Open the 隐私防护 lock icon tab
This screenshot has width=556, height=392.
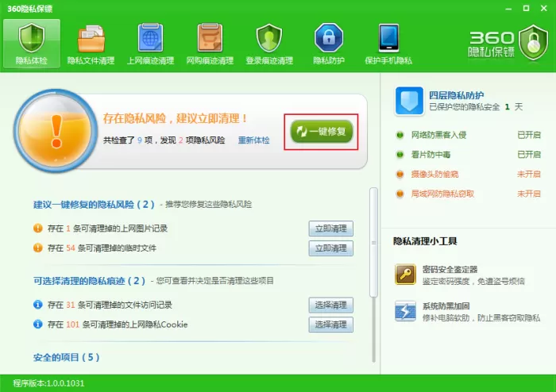click(329, 44)
